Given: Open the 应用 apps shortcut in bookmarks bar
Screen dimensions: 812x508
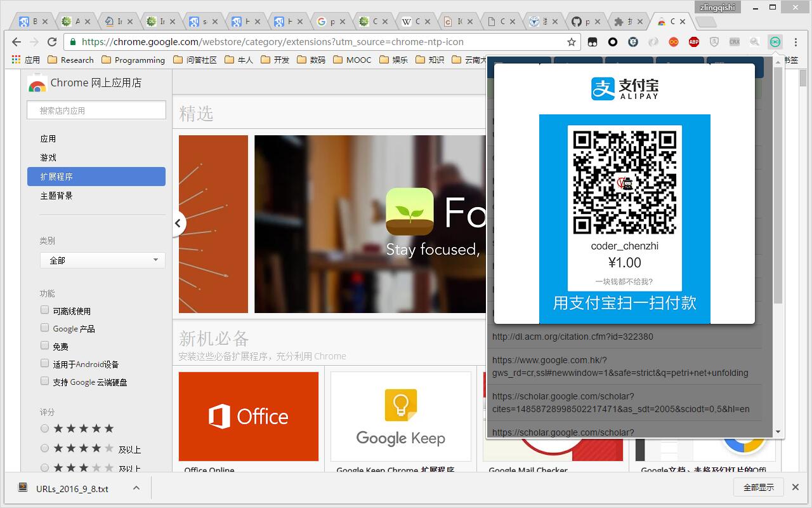Looking at the screenshot, I should [x=25, y=60].
